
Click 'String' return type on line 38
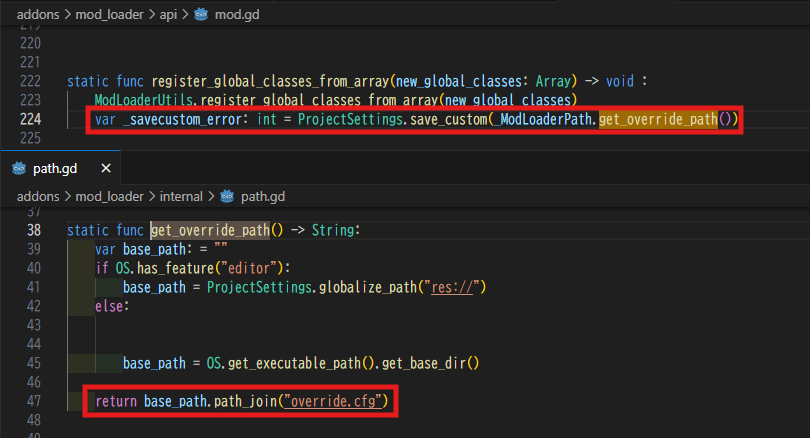[333, 230]
